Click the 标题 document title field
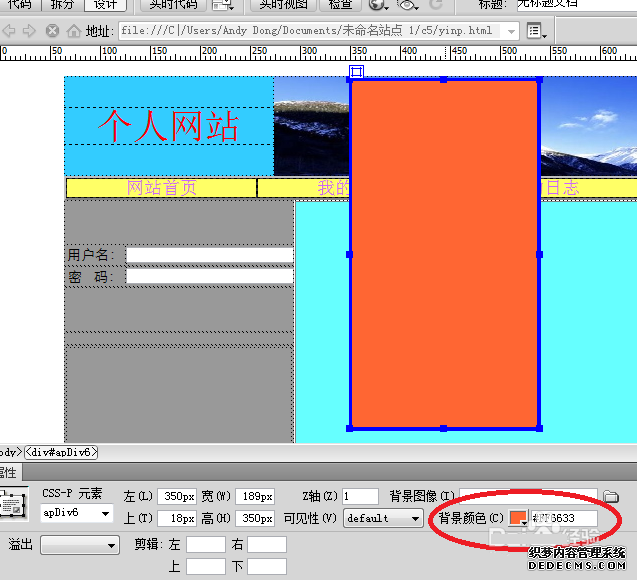Viewport: 637px width, 580px height. pos(577,5)
